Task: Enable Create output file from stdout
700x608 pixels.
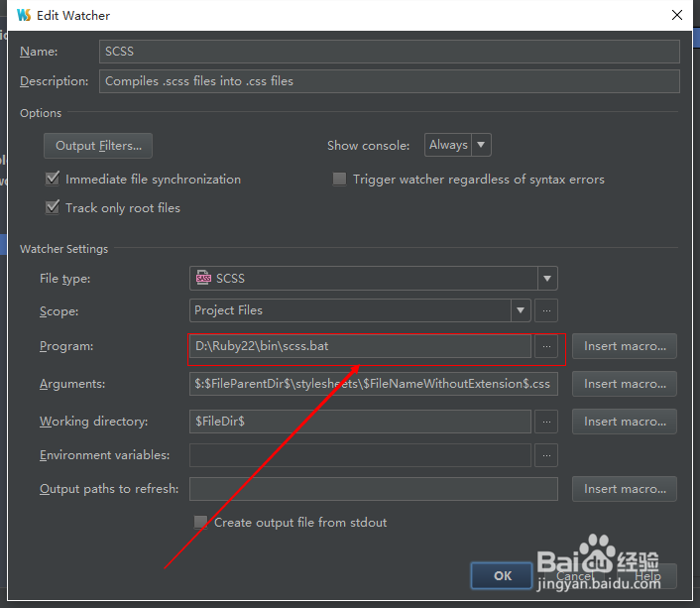Action: 201,523
